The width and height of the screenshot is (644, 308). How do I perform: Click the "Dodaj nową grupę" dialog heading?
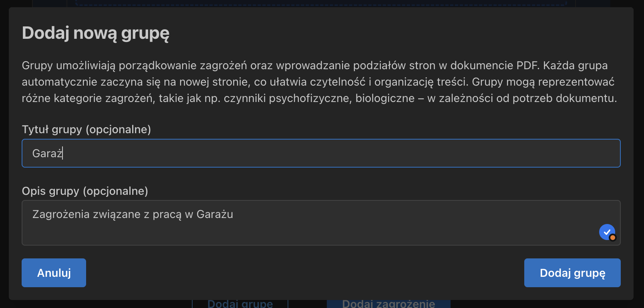[x=96, y=33]
